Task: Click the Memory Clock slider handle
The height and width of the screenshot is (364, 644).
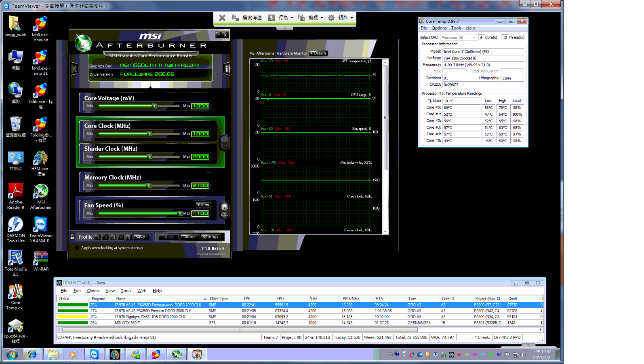Action: coord(149,186)
